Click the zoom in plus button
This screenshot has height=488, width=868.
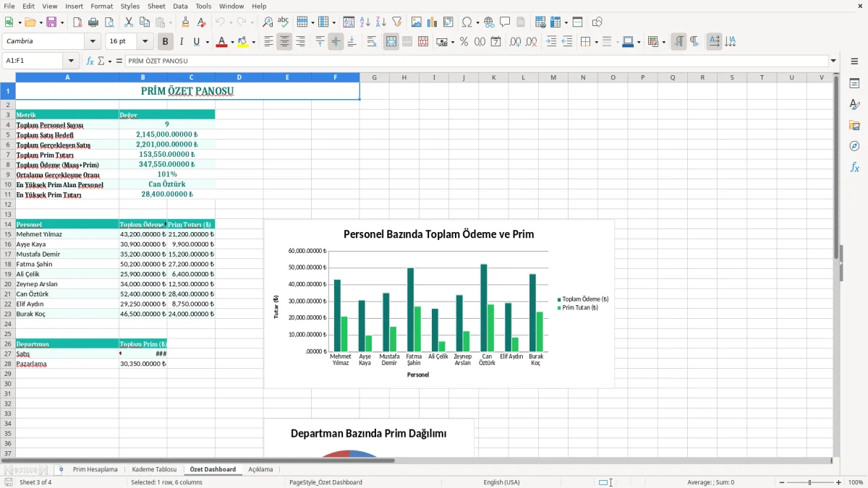coord(839,482)
